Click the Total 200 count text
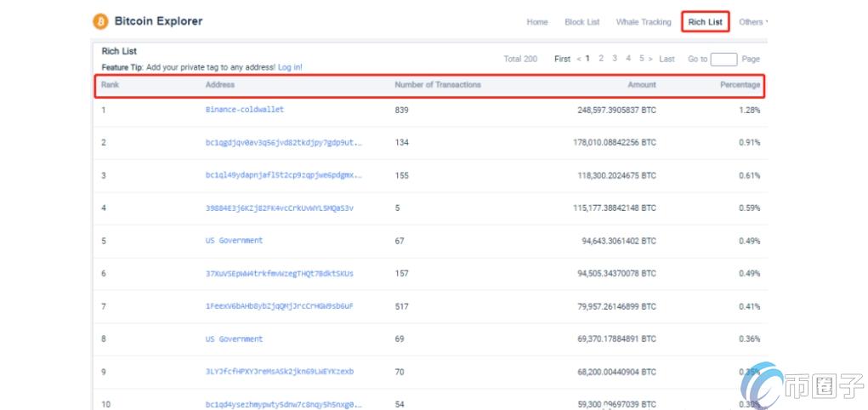Screen dimensions: 868x410 tap(520, 59)
